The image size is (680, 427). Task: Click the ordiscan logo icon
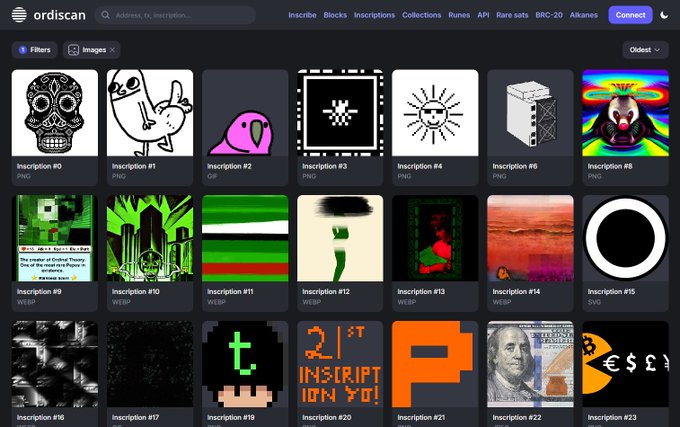tap(19, 15)
